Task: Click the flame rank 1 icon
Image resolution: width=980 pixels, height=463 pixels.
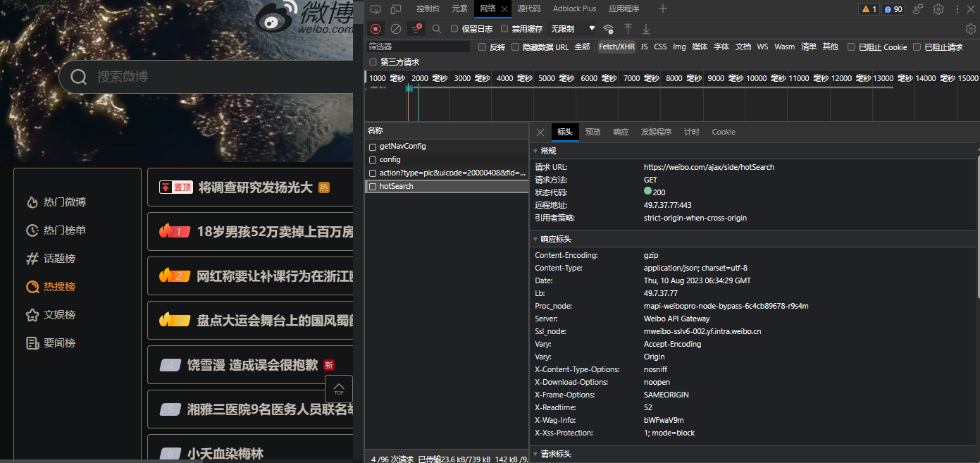Action: (x=174, y=231)
